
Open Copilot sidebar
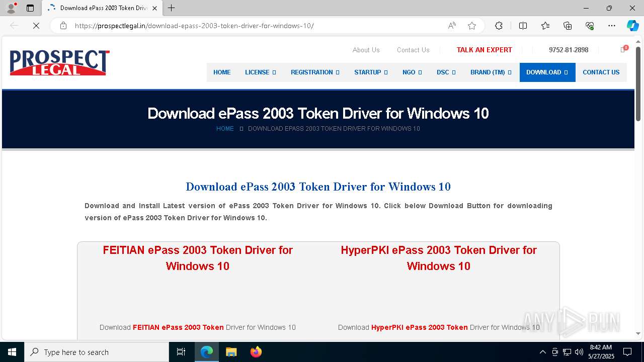632,26
